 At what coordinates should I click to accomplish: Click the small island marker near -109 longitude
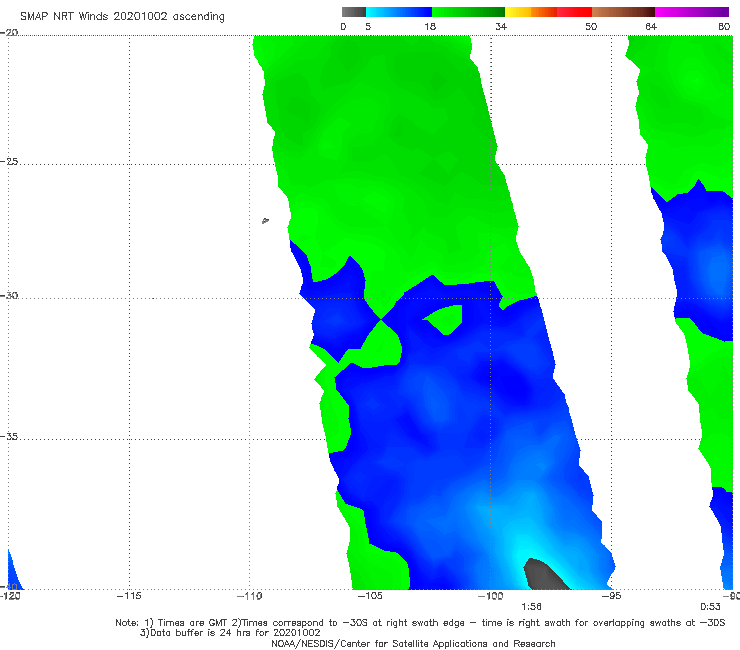coord(265,220)
